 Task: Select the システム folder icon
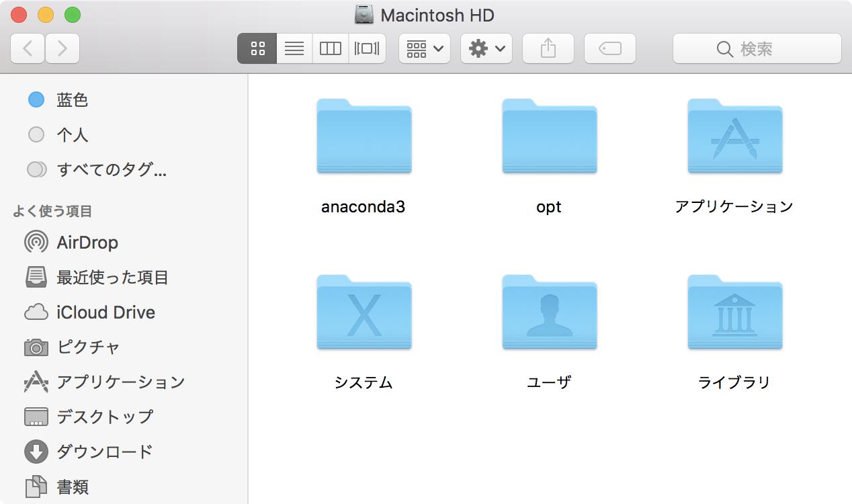pos(364,312)
